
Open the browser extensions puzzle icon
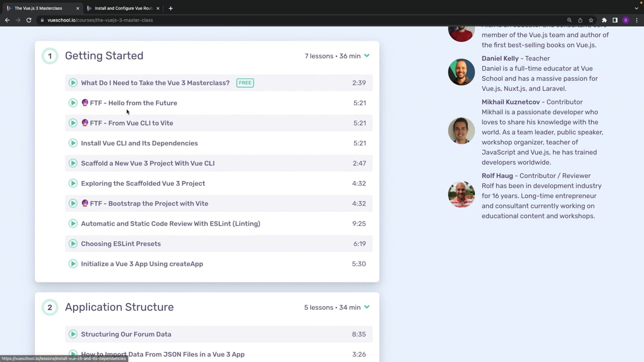pyautogui.click(x=604, y=20)
